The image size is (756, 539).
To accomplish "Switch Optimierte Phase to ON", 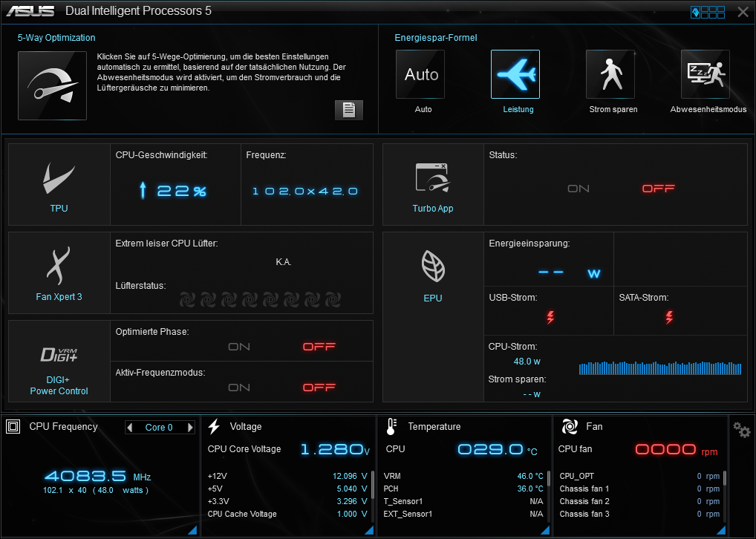I will pos(239,347).
